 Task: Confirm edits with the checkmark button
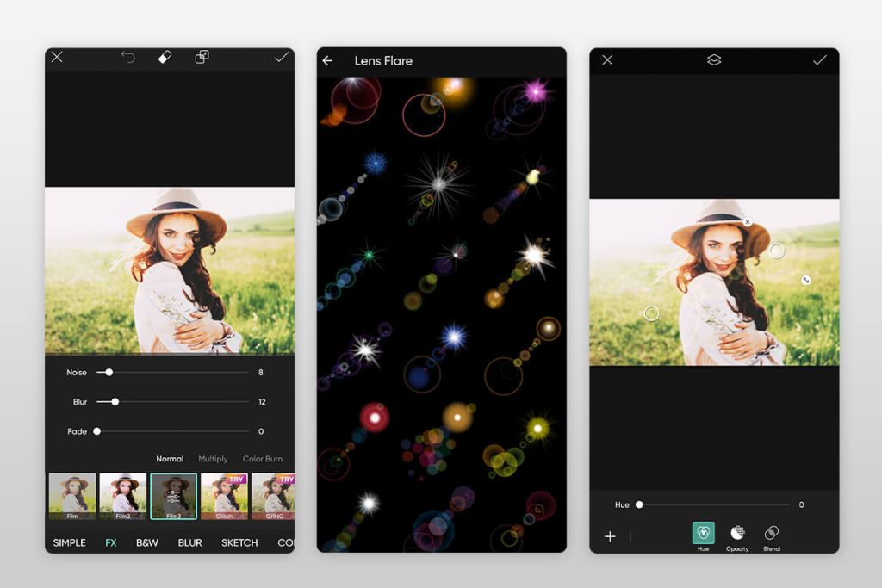click(282, 57)
